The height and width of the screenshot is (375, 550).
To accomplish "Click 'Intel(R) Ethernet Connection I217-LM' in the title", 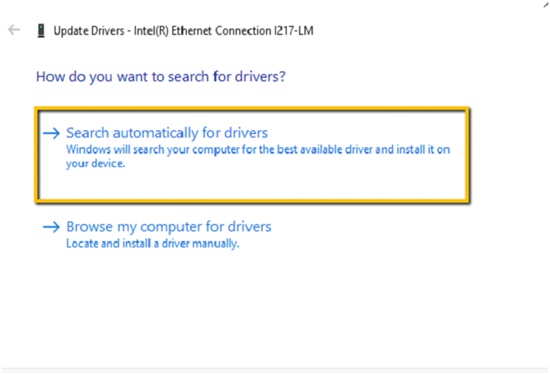I will [224, 31].
